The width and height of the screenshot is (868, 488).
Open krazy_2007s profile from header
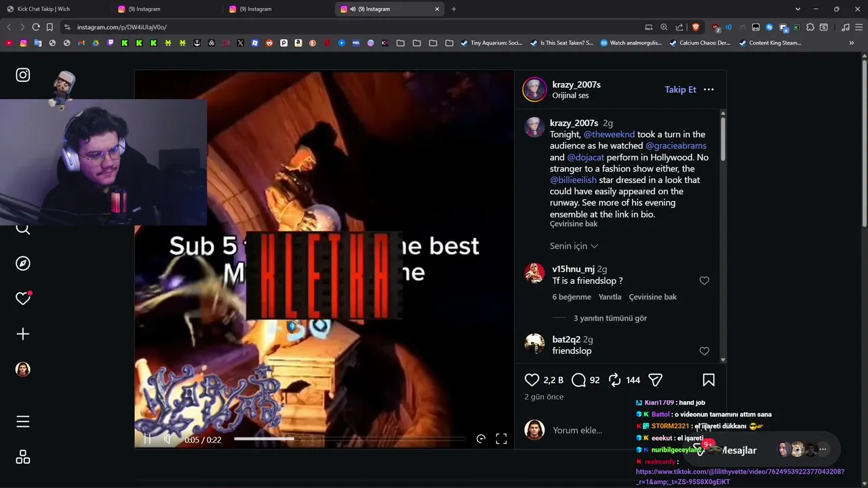(576, 85)
